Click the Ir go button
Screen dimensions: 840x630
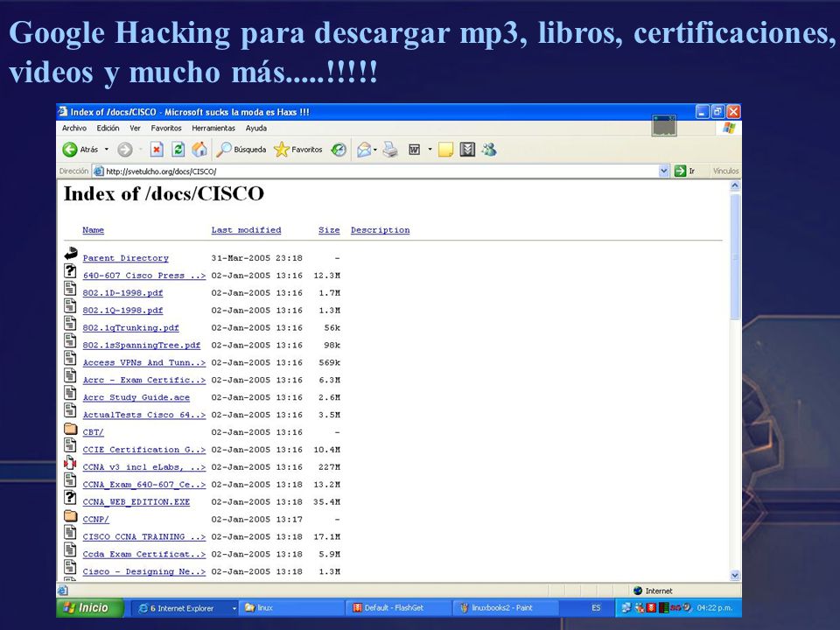click(684, 171)
